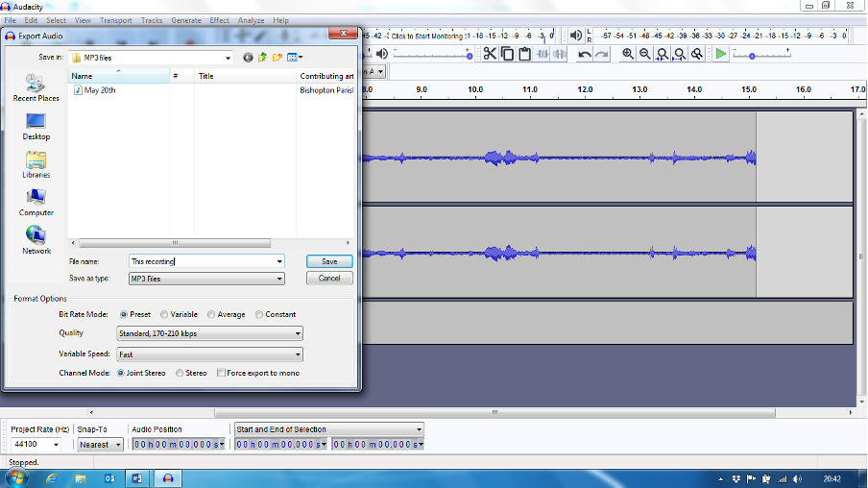Open the Generate menu

click(186, 20)
